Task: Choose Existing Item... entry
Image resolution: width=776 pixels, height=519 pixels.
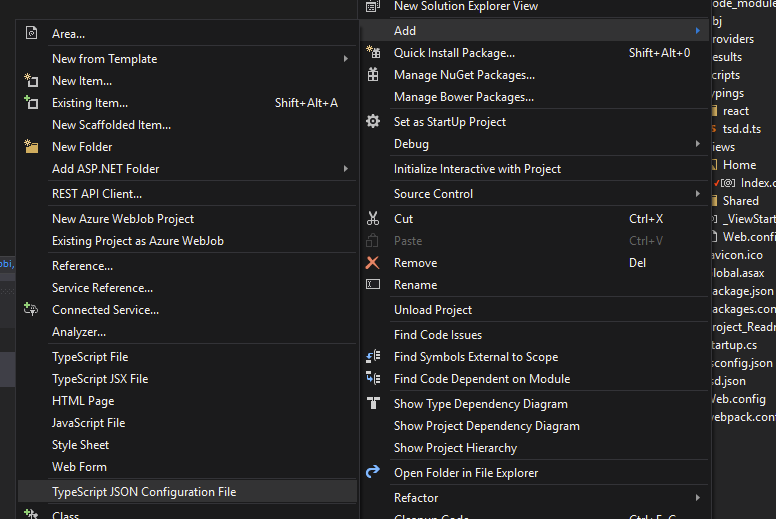Action: pos(187,102)
